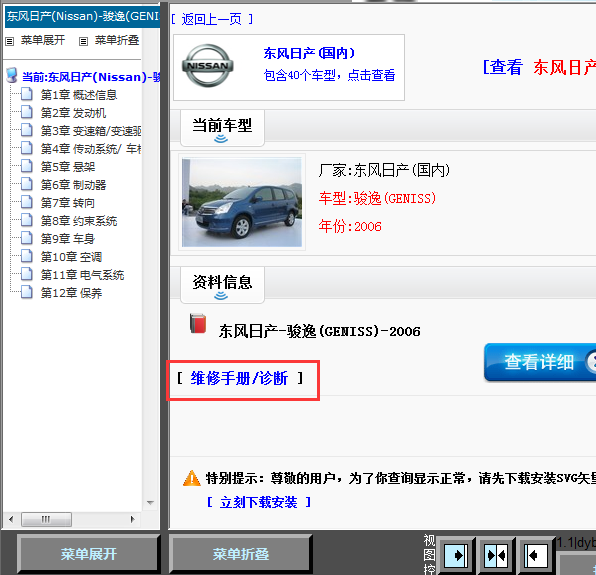Click bottom 菜单展开 button
This screenshot has width=596, height=575.
coord(89,554)
